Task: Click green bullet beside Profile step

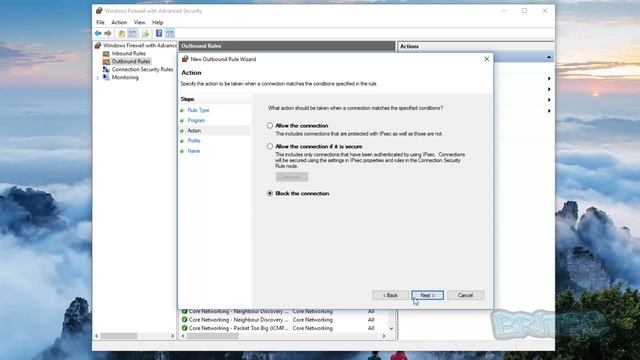Action: click(182, 141)
